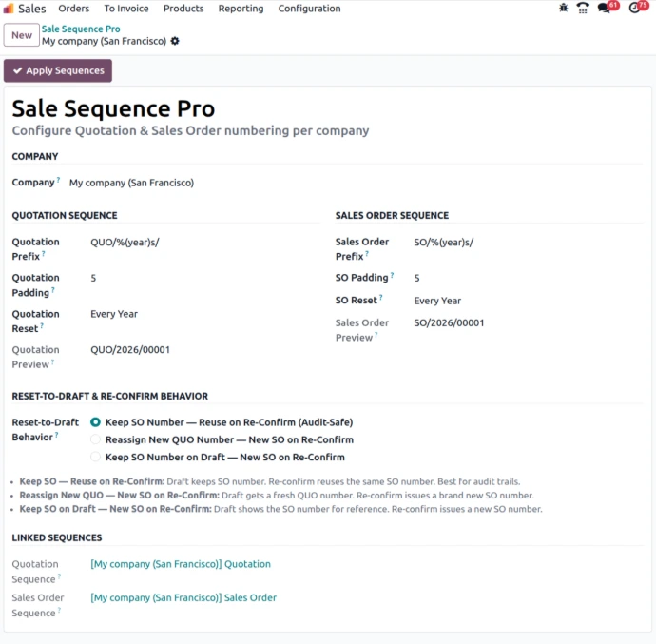656x644 pixels.
Task: Click the Apply Sequences button
Action: pyautogui.click(x=58, y=71)
